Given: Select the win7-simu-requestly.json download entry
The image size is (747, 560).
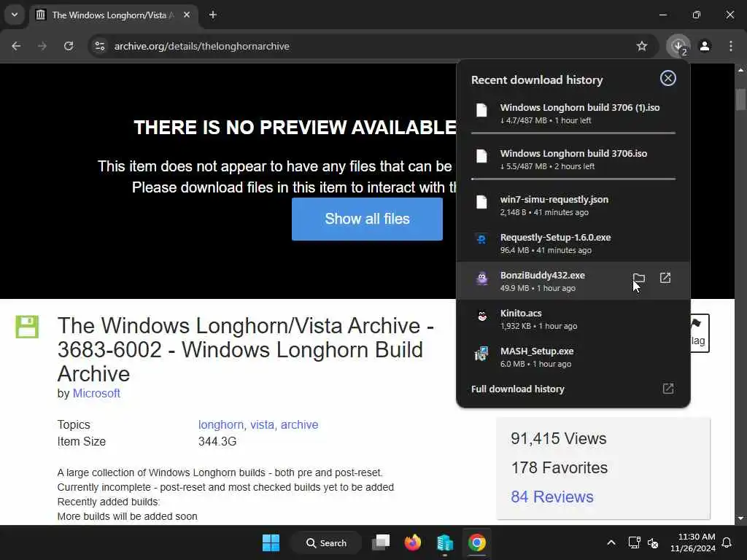Looking at the screenshot, I should (x=573, y=205).
